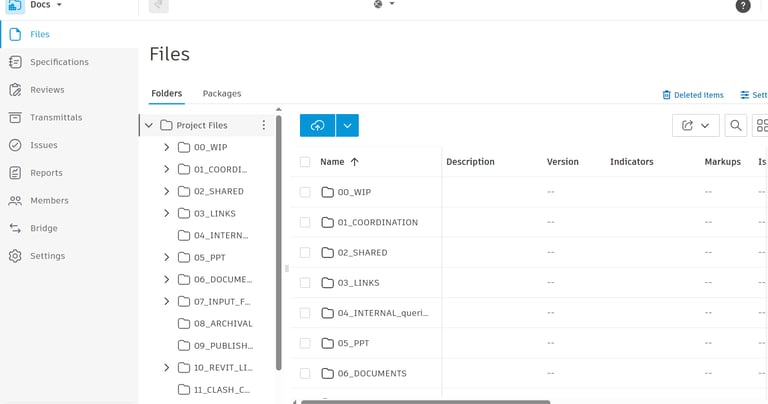This screenshot has width=768, height=404.
Task: Open the upload options dropdown arrow
Action: [x=347, y=125]
